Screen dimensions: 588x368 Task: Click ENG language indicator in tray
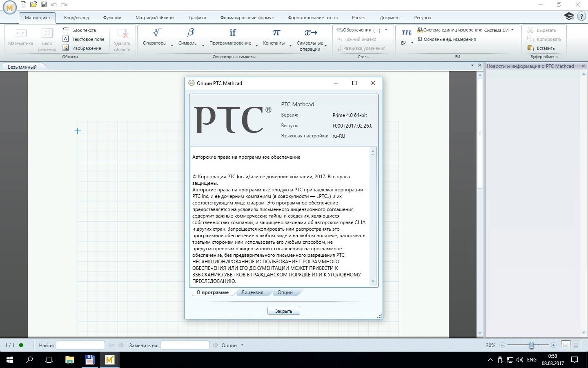pyautogui.click(x=532, y=360)
